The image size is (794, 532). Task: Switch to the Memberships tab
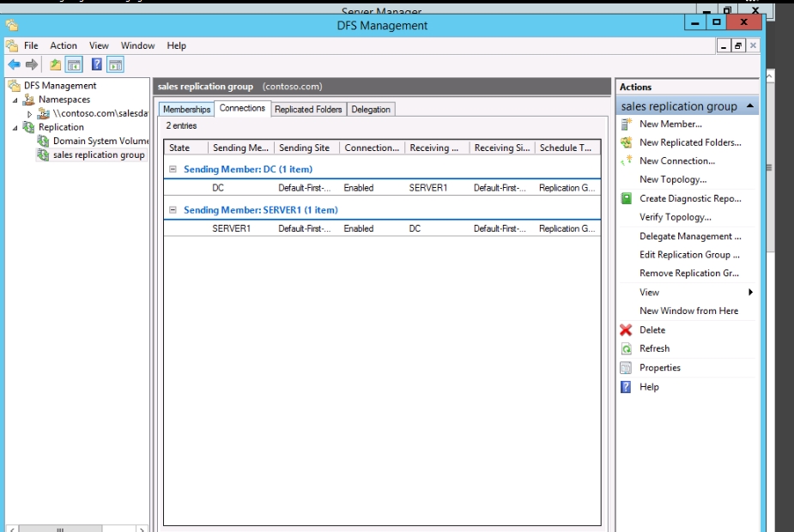(x=186, y=110)
